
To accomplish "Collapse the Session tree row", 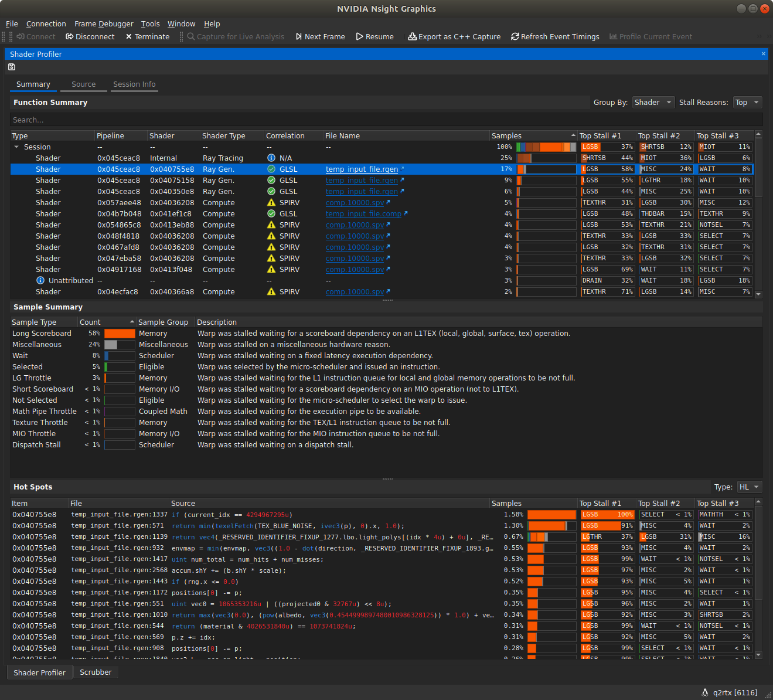I will (x=16, y=147).
